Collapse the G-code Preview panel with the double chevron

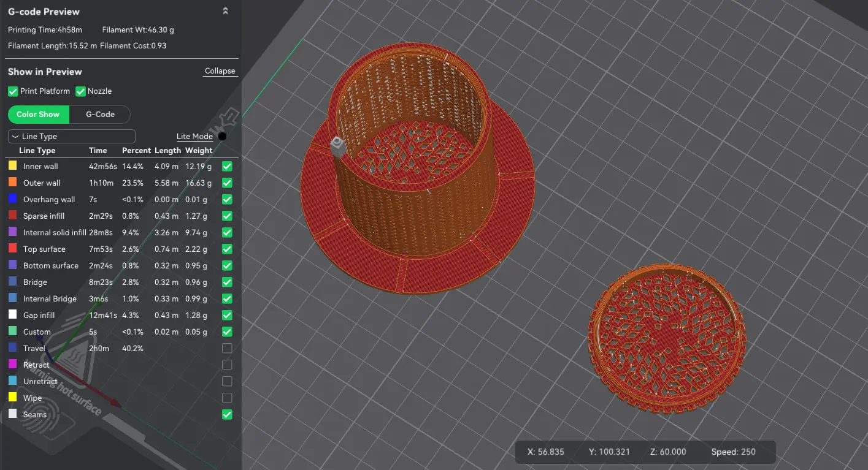(225, 11)
